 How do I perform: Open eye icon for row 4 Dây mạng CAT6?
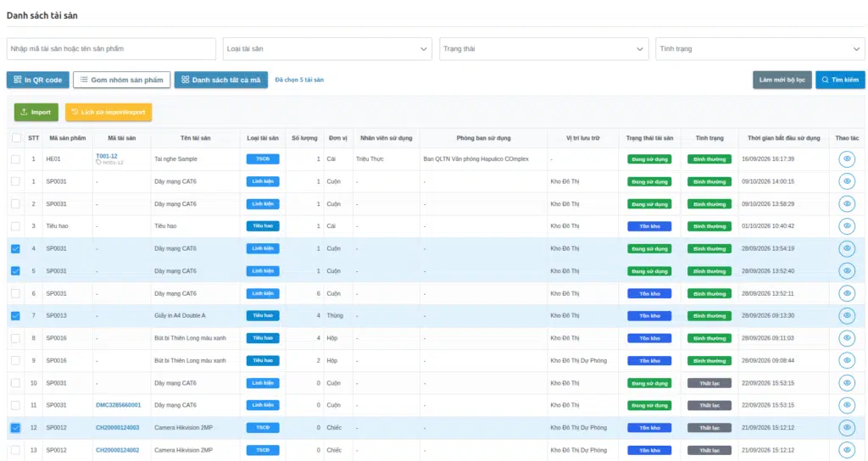tap(847, 248)
